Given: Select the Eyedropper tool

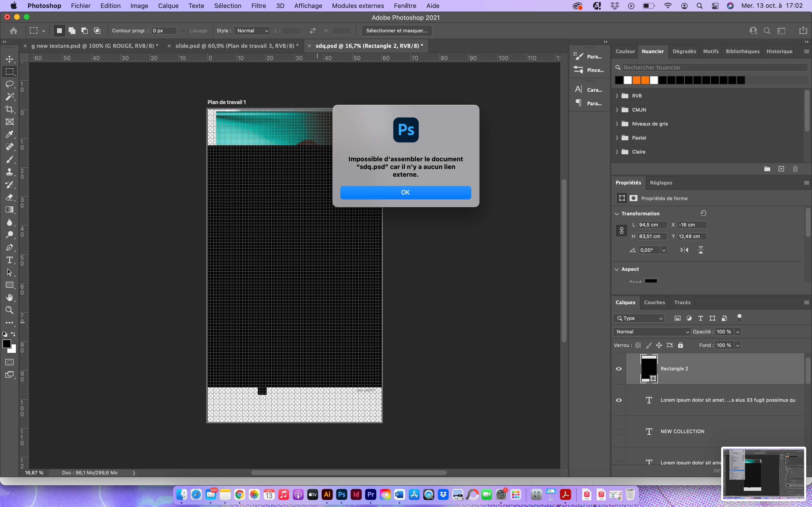Looking at the screenshot, I should (9, 134).
